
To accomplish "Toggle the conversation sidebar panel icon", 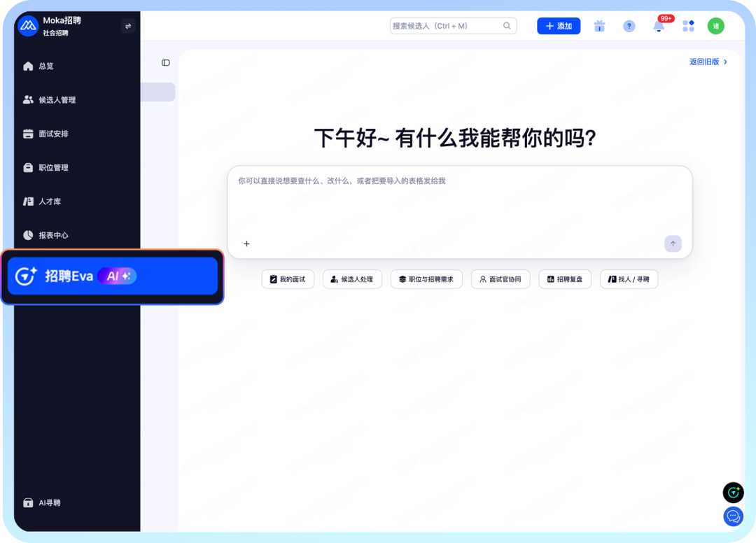I will 166,63.
